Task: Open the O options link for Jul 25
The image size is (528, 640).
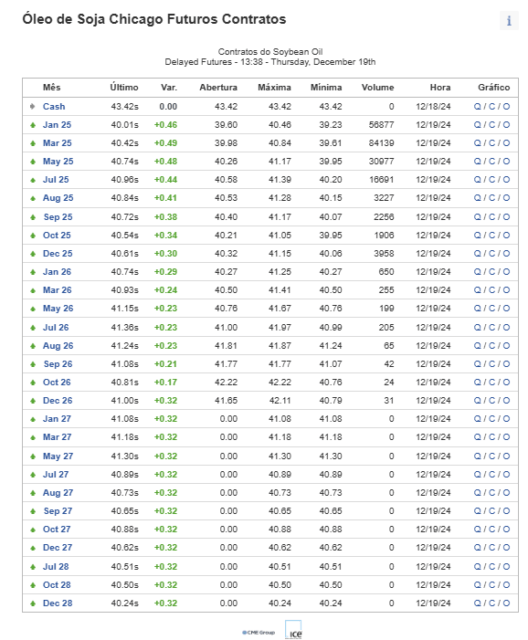Action: point(506,180)
